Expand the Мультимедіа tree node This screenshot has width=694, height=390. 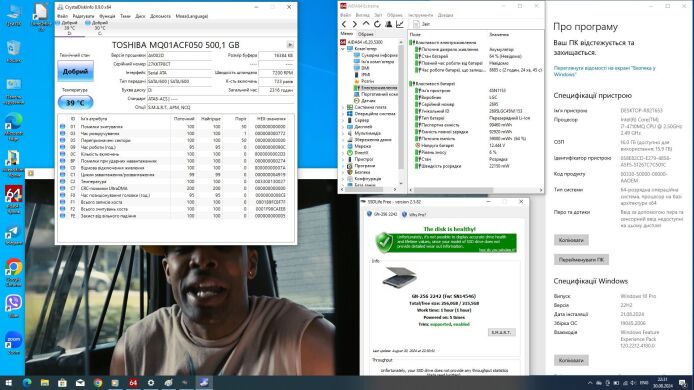(x=343, y=133)
